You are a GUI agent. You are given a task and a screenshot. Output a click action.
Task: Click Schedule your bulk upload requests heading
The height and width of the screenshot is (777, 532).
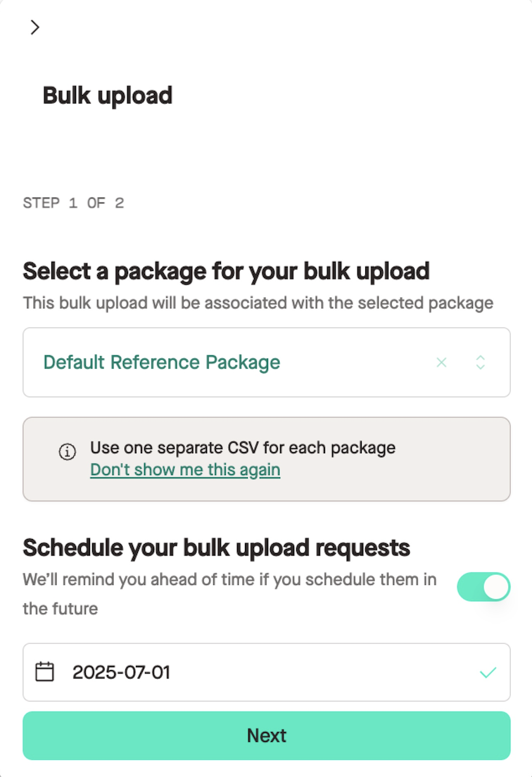[217, 548]
